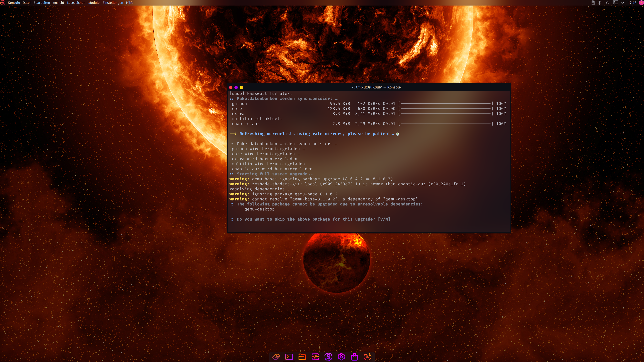Expand hidden system tray icons arrow
Image resolution: width=644 pixels, height=362 pixels.
tap(623, 3)
